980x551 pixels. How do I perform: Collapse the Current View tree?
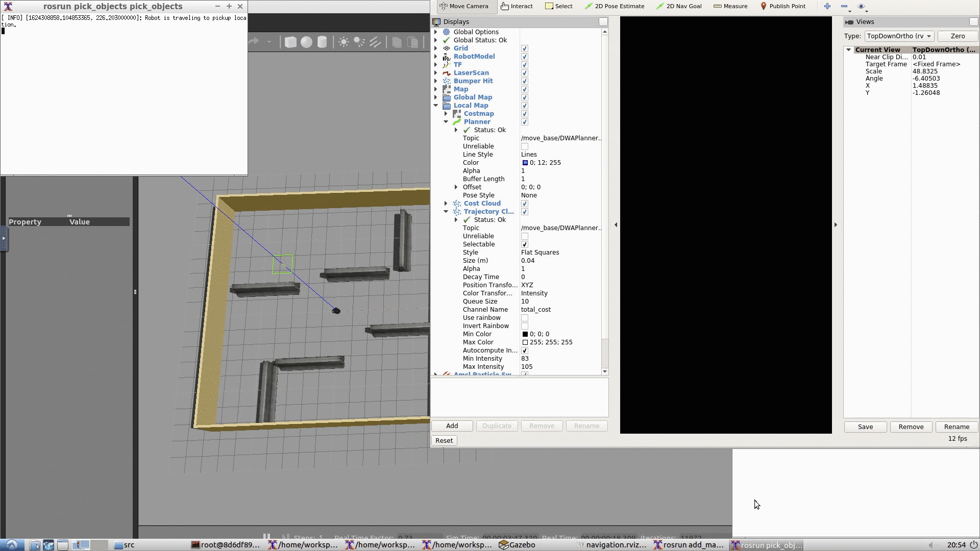pos(848,50)
